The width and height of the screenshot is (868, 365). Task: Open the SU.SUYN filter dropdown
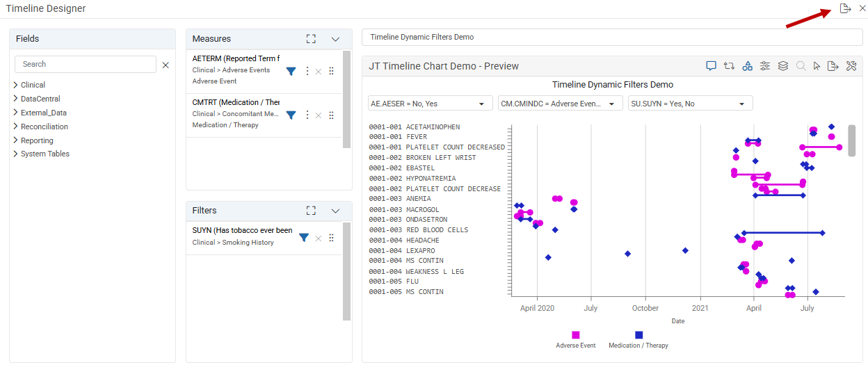click(690, 104)
